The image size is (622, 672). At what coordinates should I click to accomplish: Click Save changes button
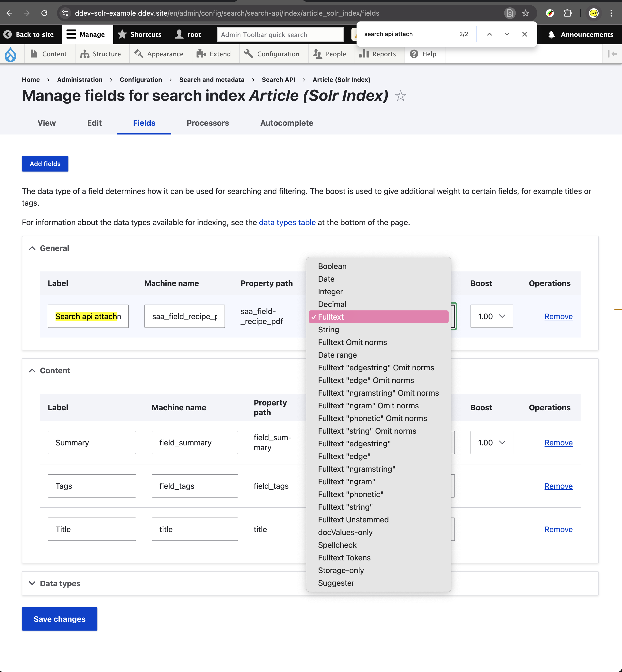(60, 619)
